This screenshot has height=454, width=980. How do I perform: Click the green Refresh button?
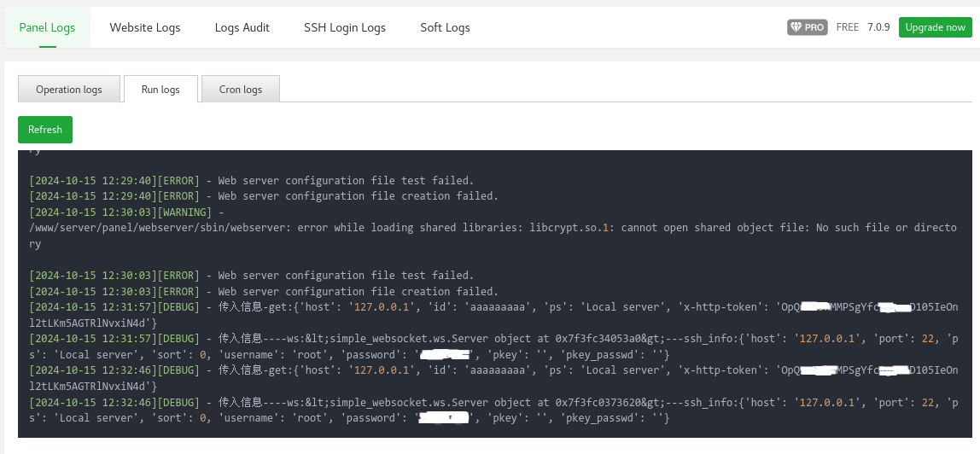[45, 129]
